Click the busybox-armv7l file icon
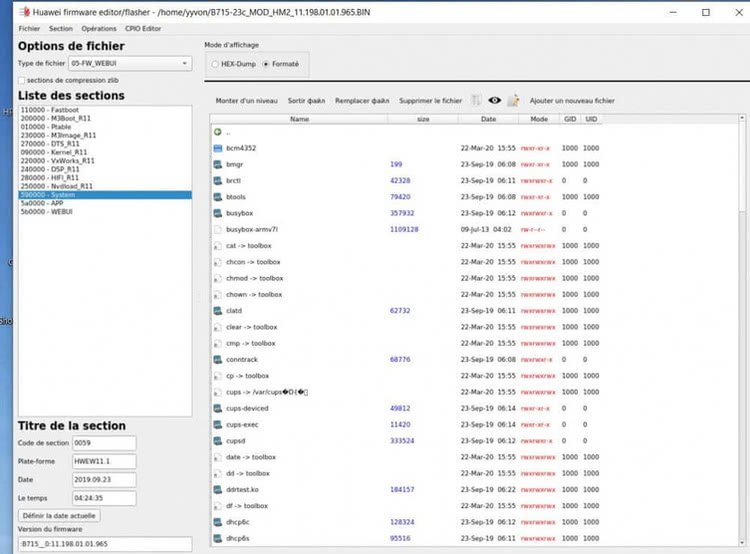This screenshot has width=750, height=554. [x=217, y=229]
